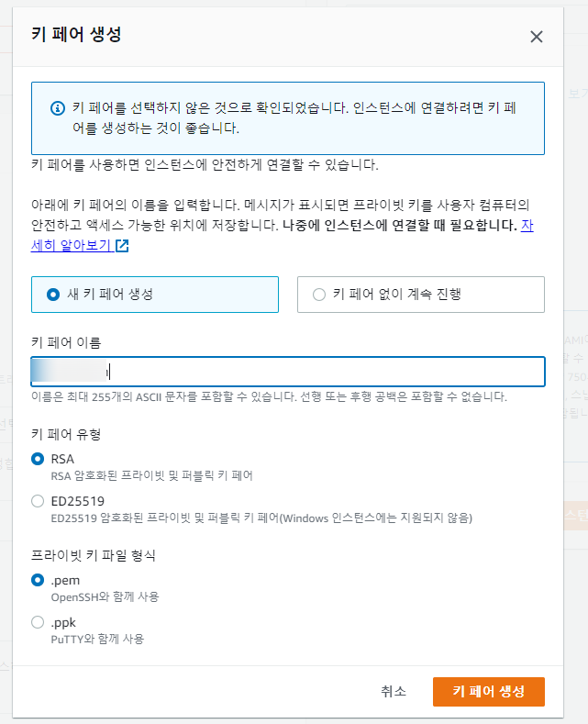This screenshot has width=588, height=724.
Task: Click the external link icon after 알아보기
Action: [x=122, y=246]
